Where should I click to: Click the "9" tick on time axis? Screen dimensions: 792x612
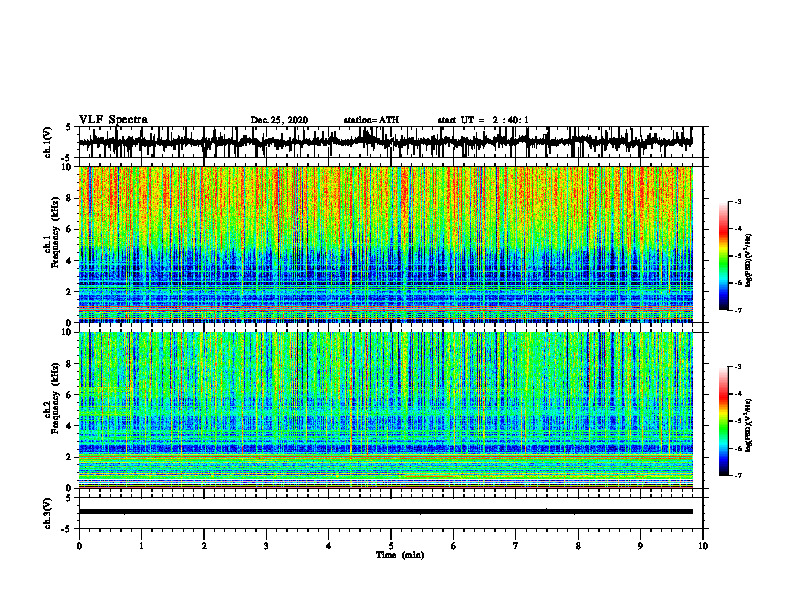(x=640, y=546)
